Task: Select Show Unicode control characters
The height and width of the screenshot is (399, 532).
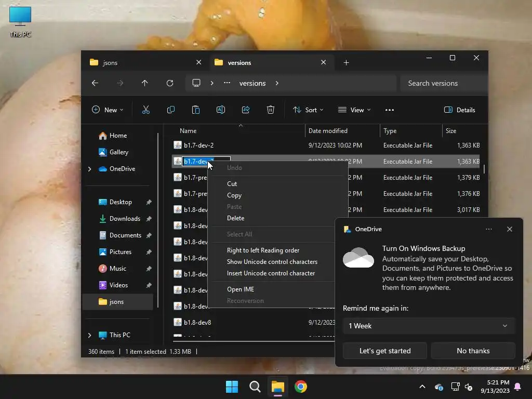Action: (272, 262)
